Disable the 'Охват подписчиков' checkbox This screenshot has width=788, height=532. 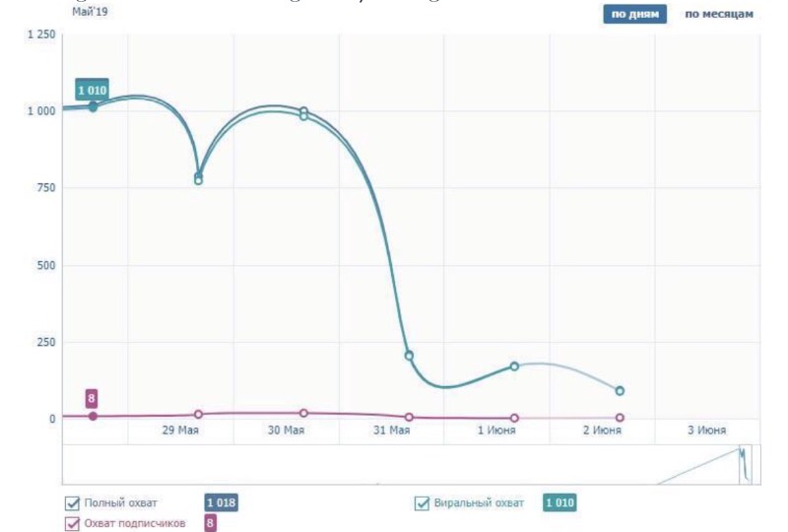(x=71, y=523)
